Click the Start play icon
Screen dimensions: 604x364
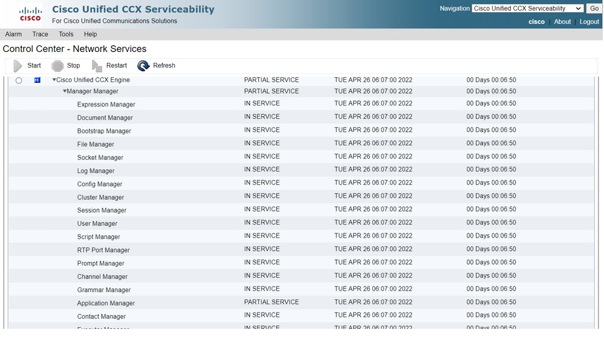(x=18, y=66)
